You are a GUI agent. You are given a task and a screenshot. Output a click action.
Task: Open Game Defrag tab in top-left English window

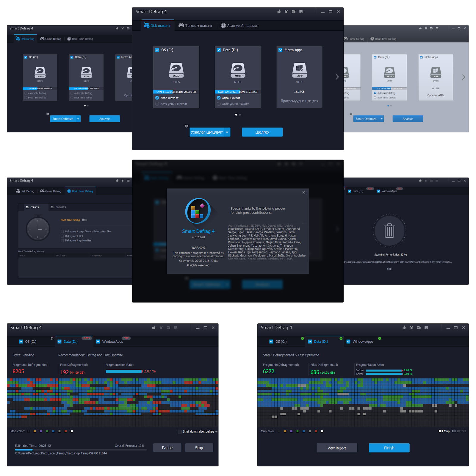51,39
